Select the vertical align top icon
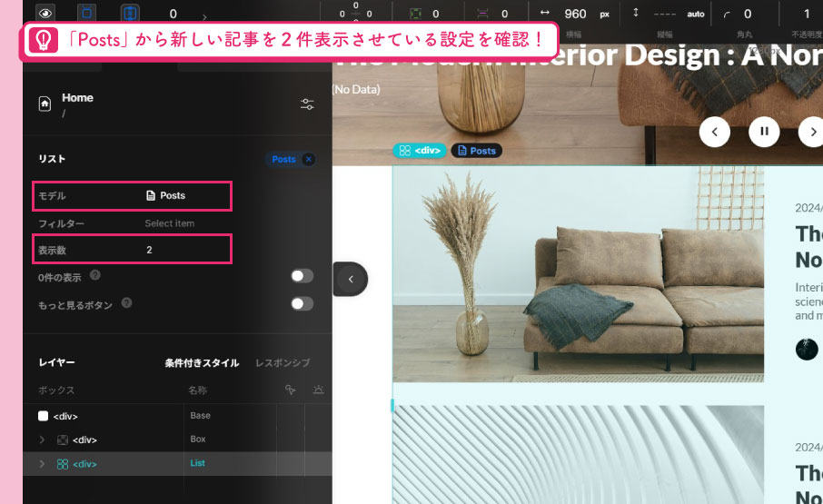This screenshot has width=823, height=504. tap(87, 13)
